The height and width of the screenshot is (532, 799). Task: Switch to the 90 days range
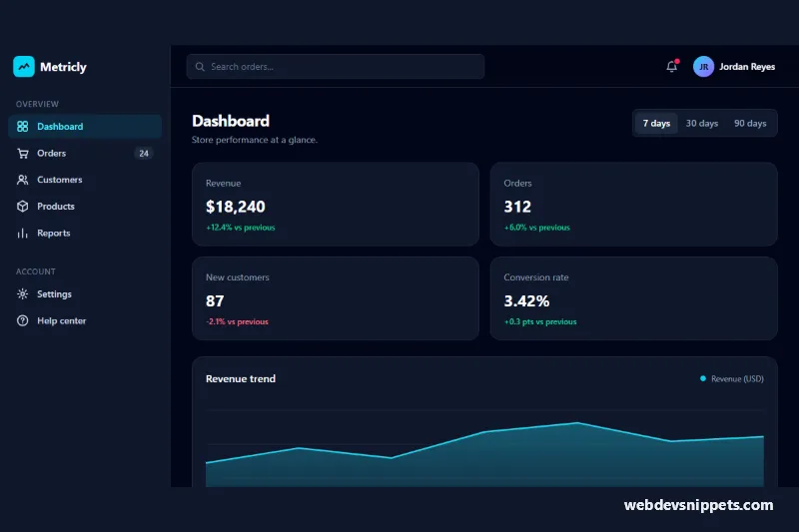[x=750, y=123]
